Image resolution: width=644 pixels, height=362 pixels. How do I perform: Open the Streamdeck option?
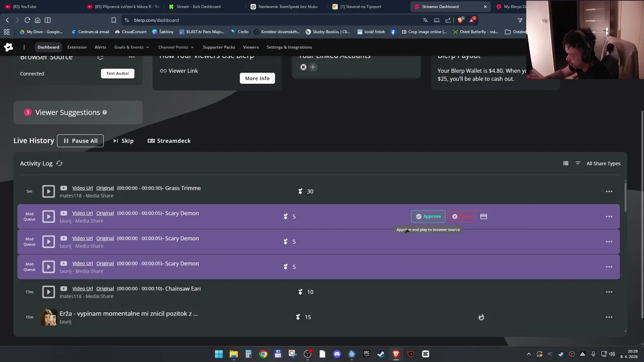tap(169, 141)
